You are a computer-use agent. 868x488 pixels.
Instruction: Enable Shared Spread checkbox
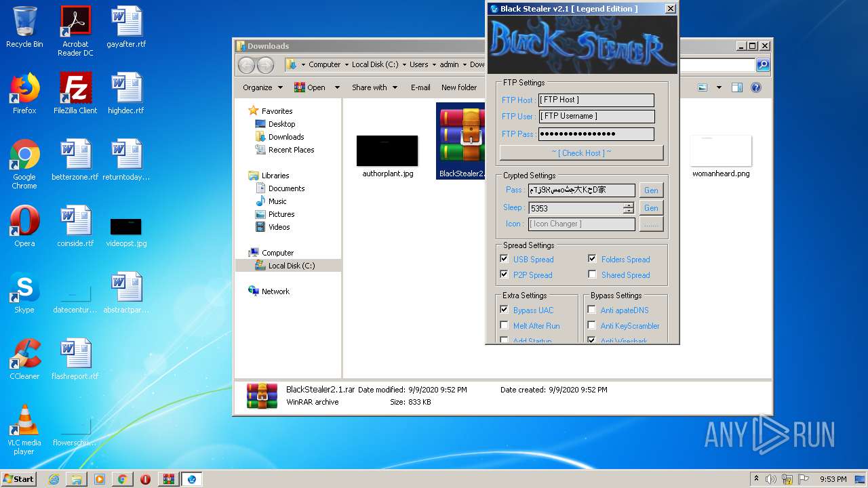592,274
